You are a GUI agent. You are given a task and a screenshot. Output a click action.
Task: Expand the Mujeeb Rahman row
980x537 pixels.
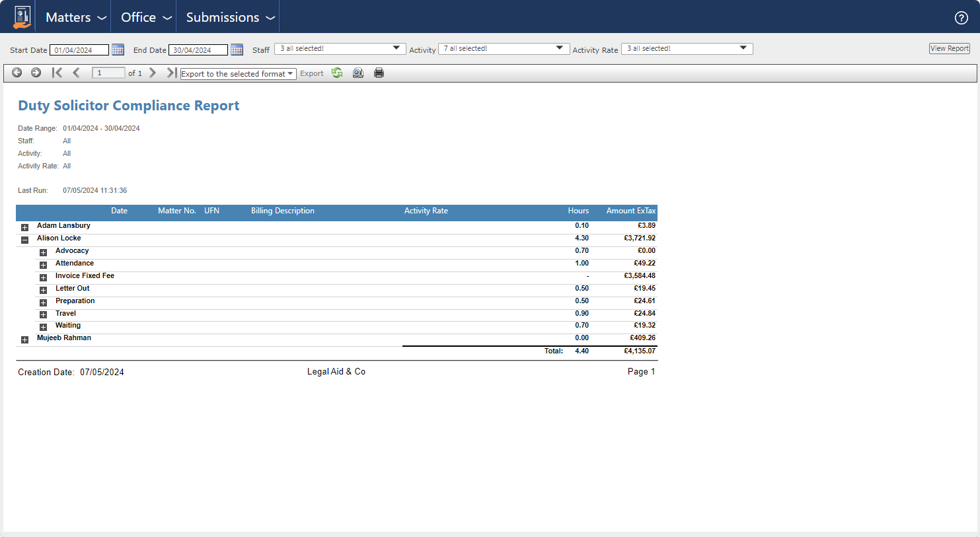(24, 340)
